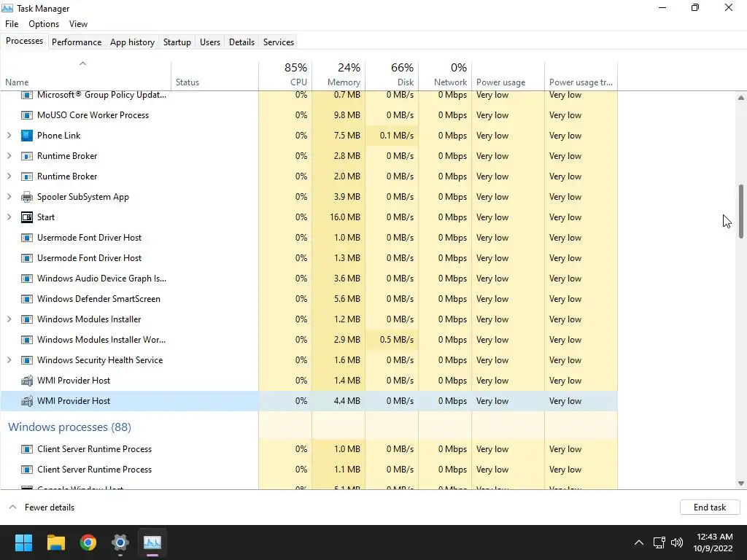The width and height of the screenshot is (747, 560).
Task: Select the Usermode Font Driver Host 1.3 MB row
Action: (x=309, y=258)
